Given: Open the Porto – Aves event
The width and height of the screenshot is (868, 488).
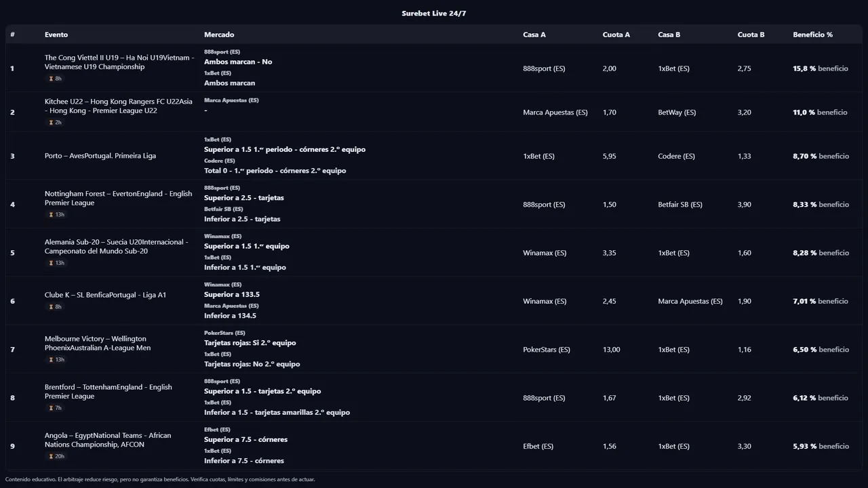Looking at the screenshot, I should coord(100,156).
